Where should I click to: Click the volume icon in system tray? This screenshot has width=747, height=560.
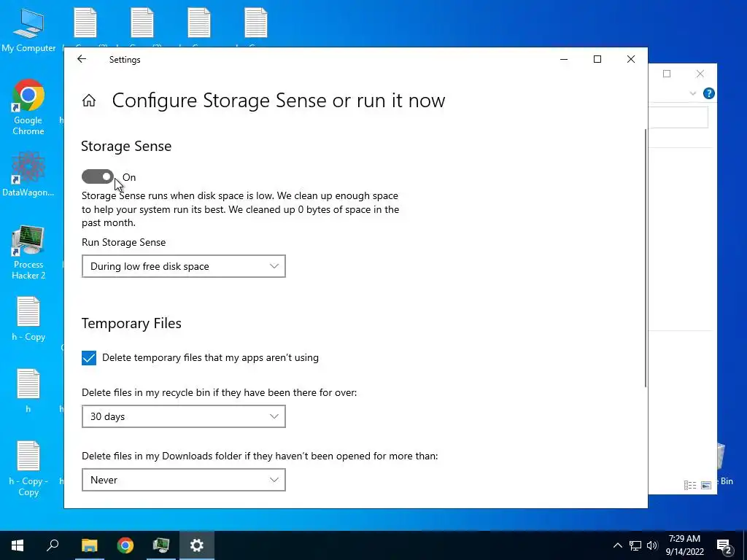click(x=651, y=545)
